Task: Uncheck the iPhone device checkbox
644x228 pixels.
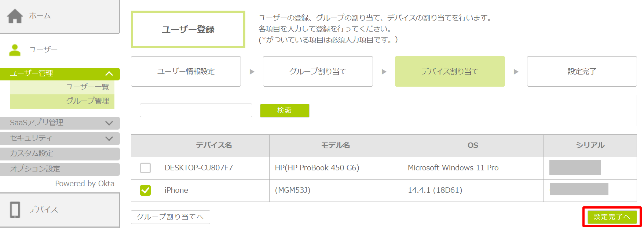Action: 145,190
